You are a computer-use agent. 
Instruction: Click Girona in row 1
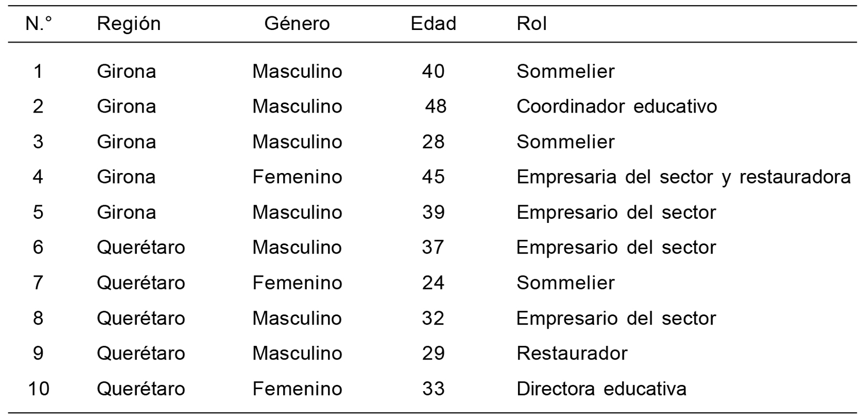tap(126, 72)
